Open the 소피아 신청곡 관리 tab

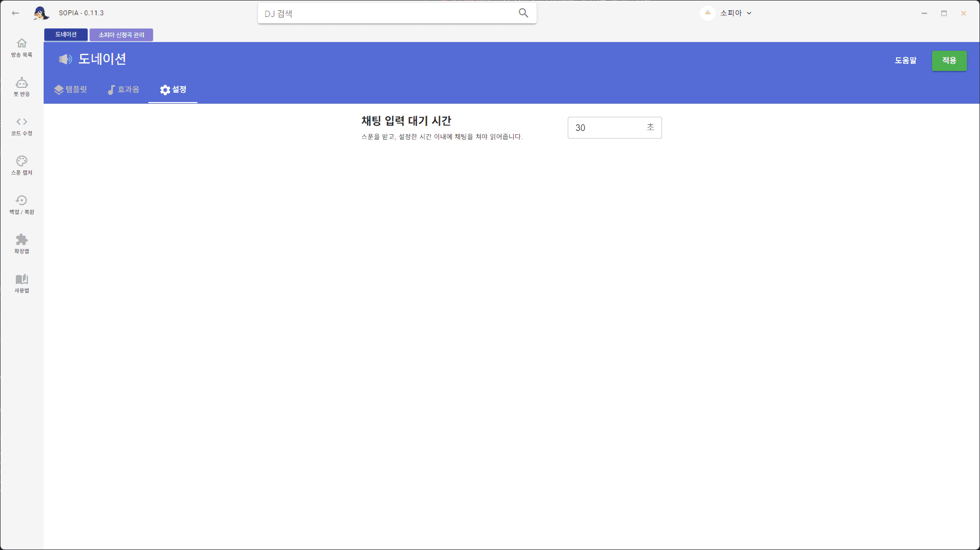pos(121,34)
